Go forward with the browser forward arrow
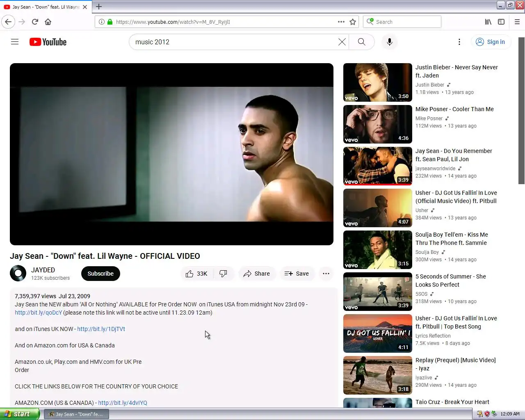This screenshot has height=420, width=525. (x=22, y=22)
